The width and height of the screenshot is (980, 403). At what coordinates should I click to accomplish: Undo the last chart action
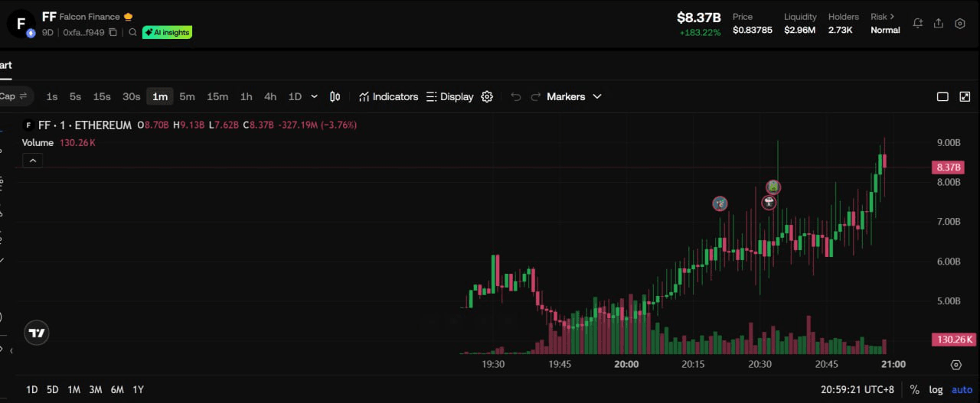click(516, 96)
